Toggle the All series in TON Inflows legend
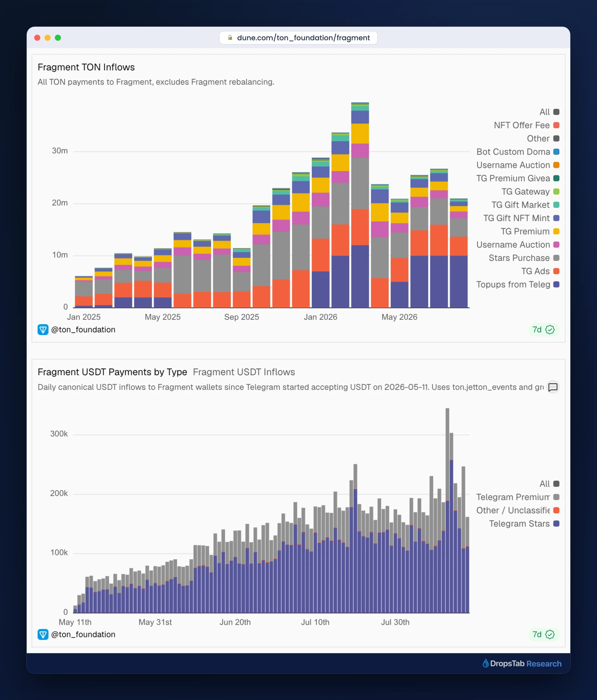The width and height of the screenshot is (597, 700). point(549,112)
